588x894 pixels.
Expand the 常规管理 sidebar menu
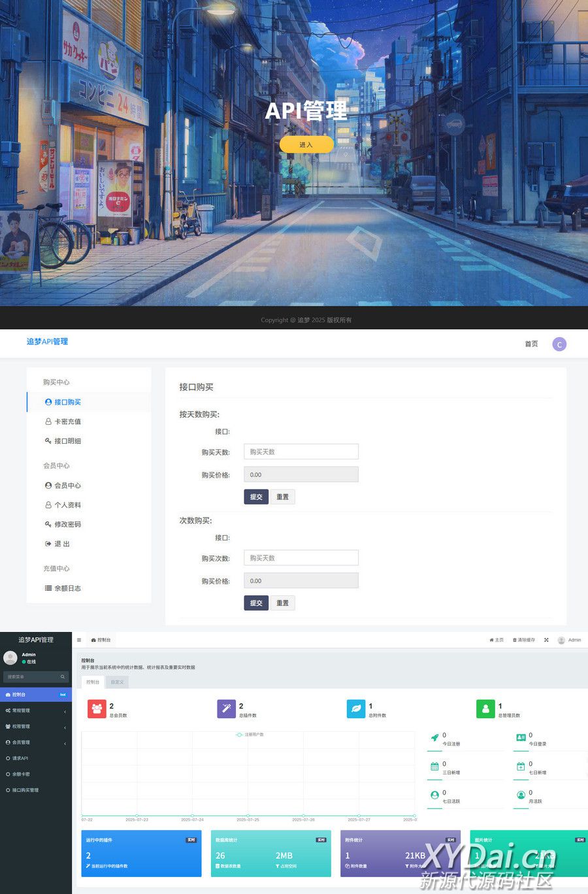click(35, 710)
